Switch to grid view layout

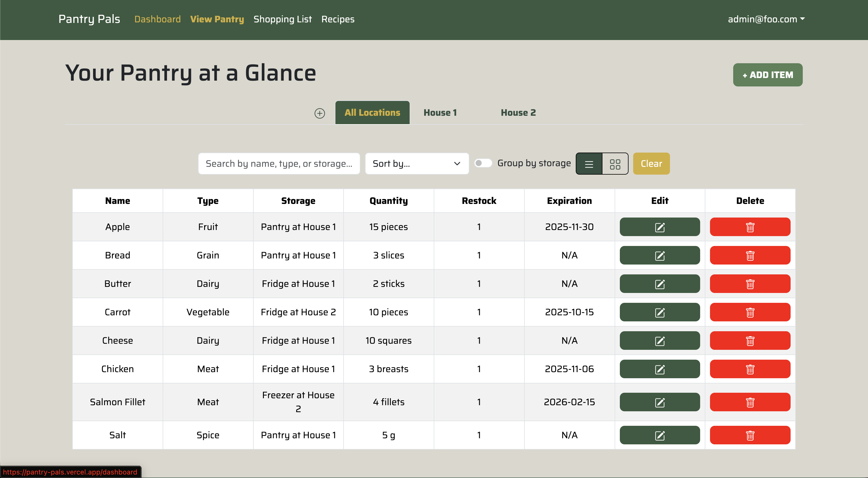pyautogui.click(x=615, y=164)
